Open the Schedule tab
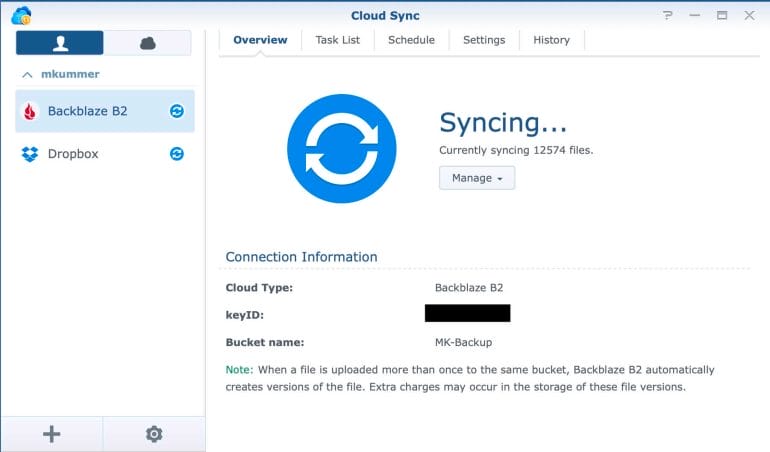This screenshot has width=770, height=452. click(412, 40)
